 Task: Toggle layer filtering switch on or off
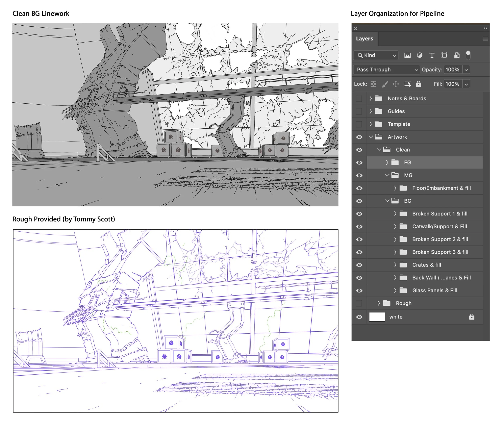(x=468, y=55)
